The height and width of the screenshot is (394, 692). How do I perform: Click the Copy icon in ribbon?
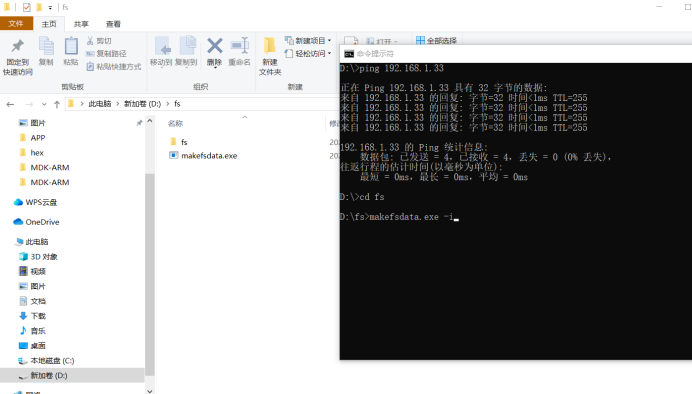tap(46, 46)
